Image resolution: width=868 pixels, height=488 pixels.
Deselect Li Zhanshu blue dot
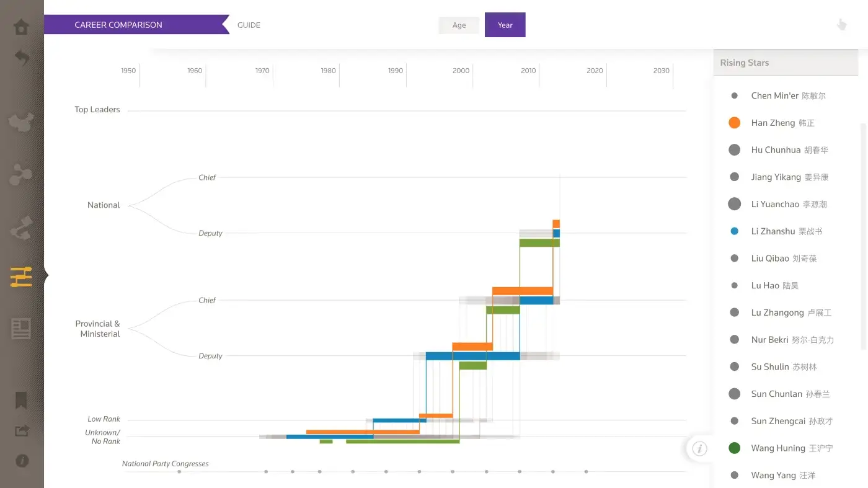click(x=735, y=231)
